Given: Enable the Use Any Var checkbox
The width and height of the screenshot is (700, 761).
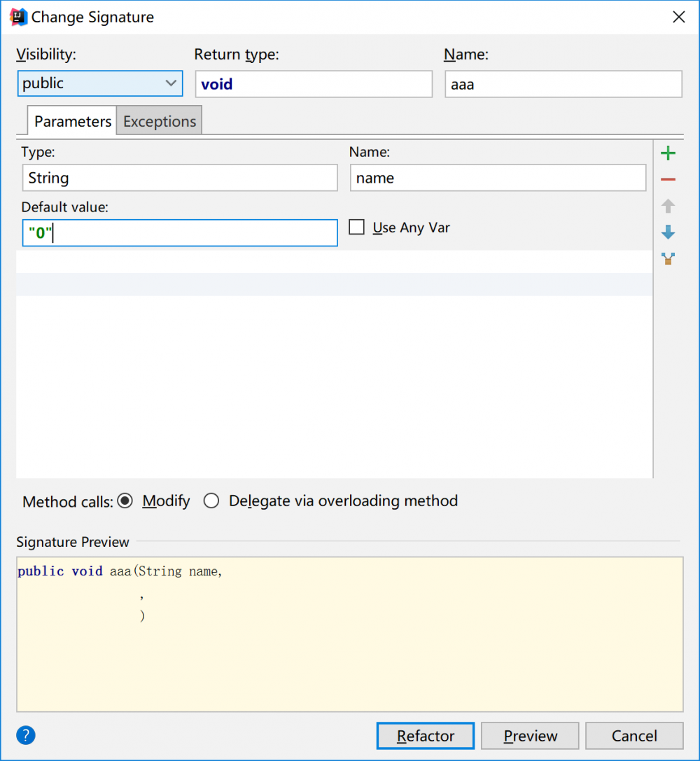Looking at the screenshot, I should point(356,227).
